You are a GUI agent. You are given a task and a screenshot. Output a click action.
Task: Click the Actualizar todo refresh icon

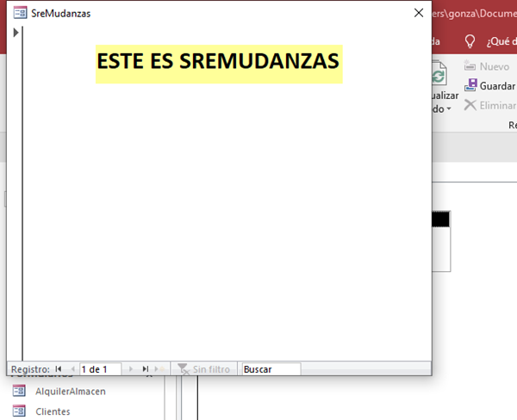(440, 76)
